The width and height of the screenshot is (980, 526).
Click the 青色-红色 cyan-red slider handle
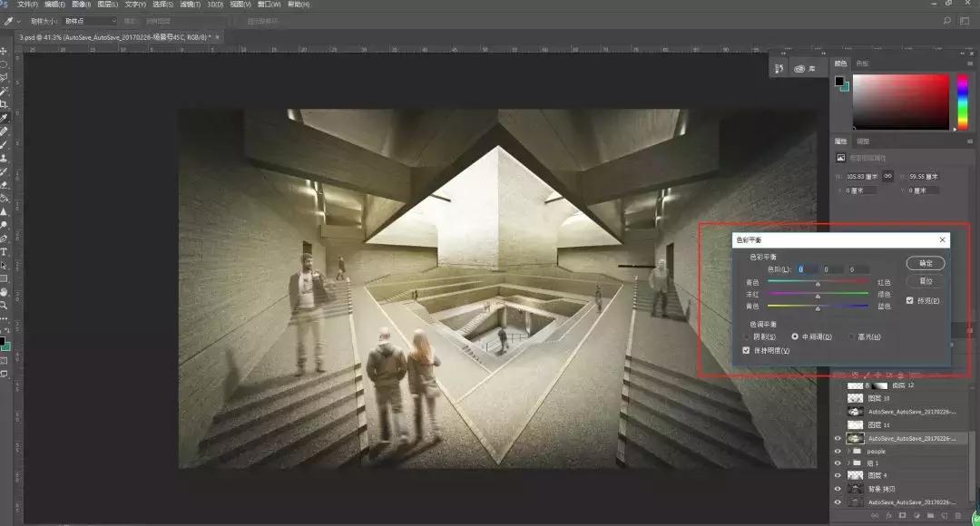(x=818, y=284)
